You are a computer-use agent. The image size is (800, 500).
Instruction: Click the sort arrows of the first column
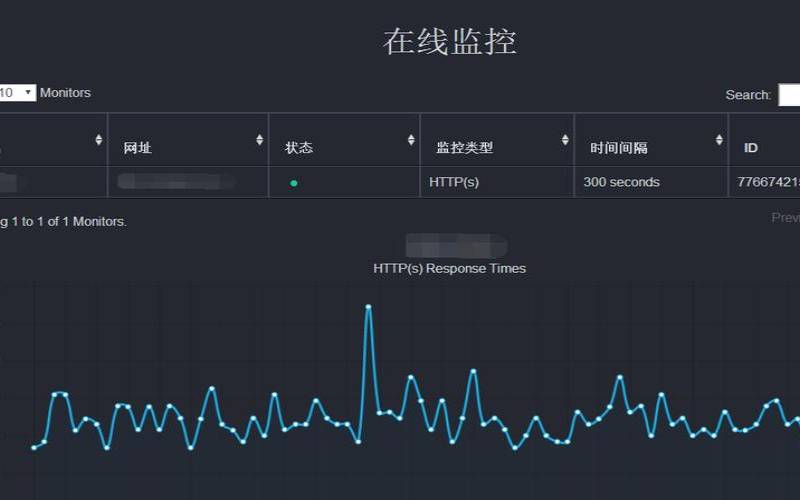[98, 140]
